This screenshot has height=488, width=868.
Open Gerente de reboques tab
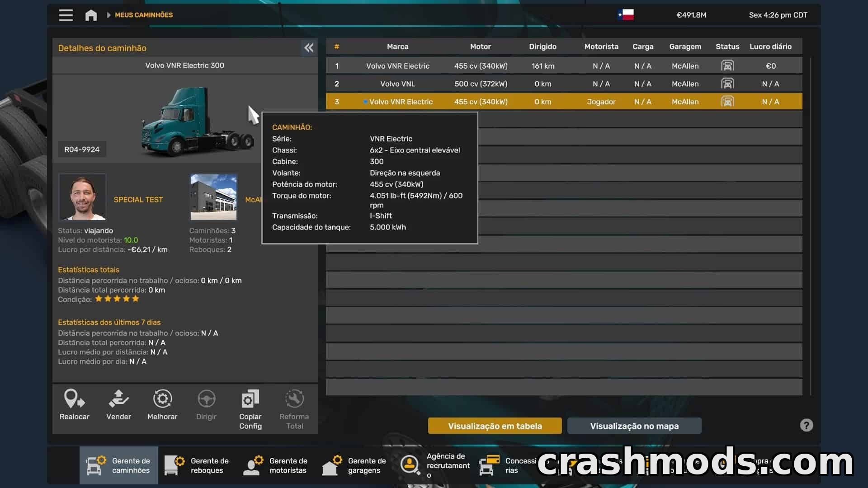(197, 465)
